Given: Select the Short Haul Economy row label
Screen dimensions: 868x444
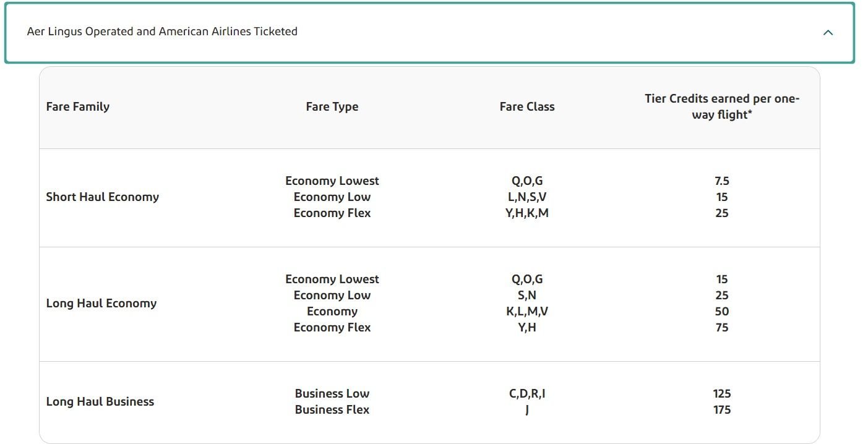Looking at the screenshot, I should coord(102,197).
